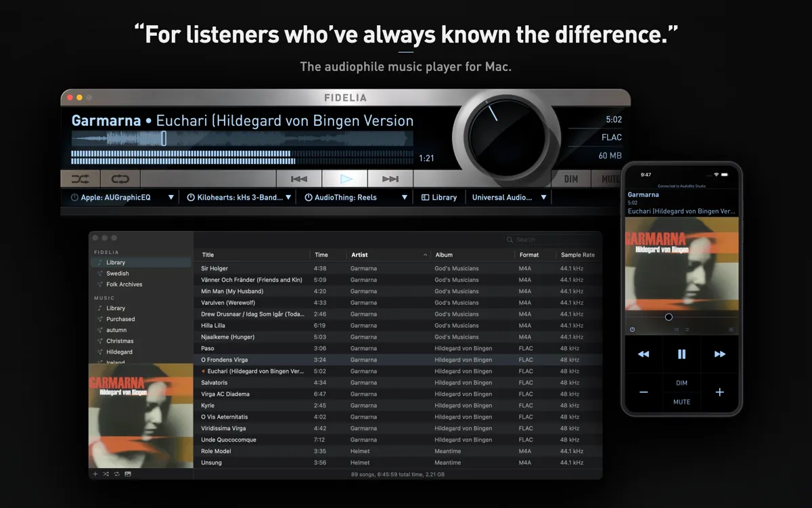Toggle shuffle in the Fidelia player
This screenshot has width=812, height=508.
(80, 179)
